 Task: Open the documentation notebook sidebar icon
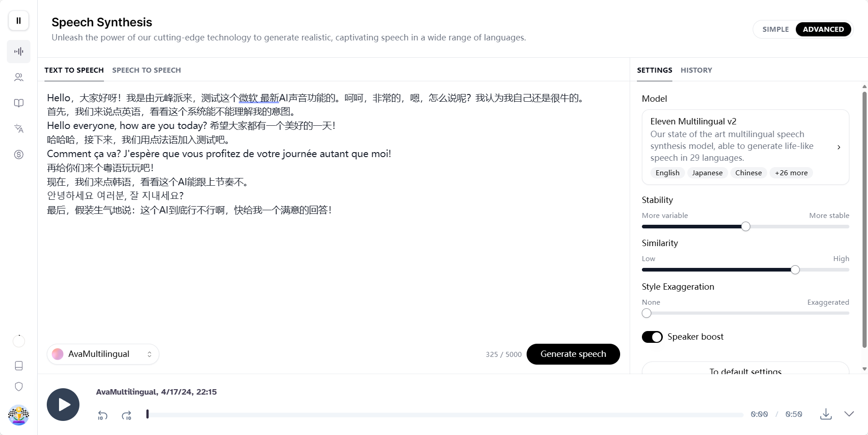click(x=19, y=366)
